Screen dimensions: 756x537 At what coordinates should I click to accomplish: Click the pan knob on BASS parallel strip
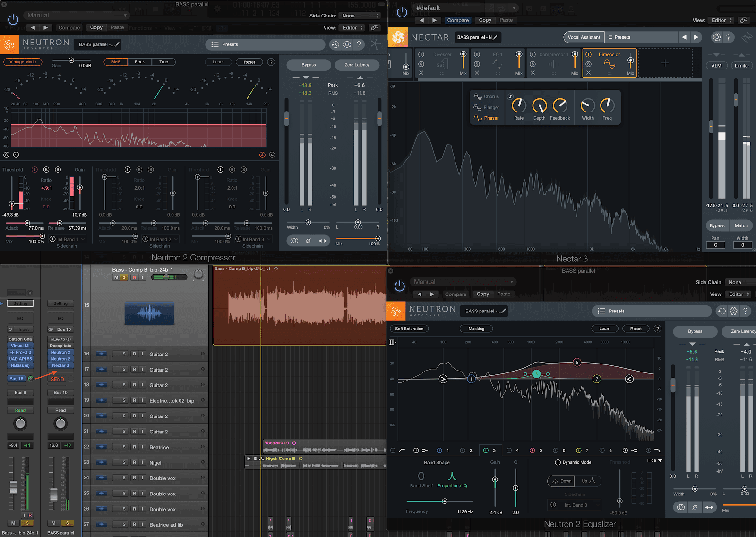tap(60, 424)
